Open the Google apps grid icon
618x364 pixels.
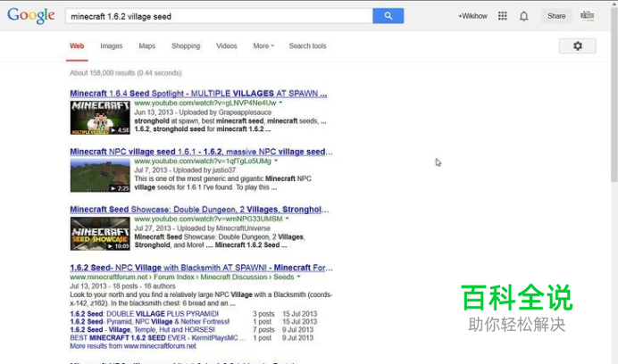pos(502,16)
